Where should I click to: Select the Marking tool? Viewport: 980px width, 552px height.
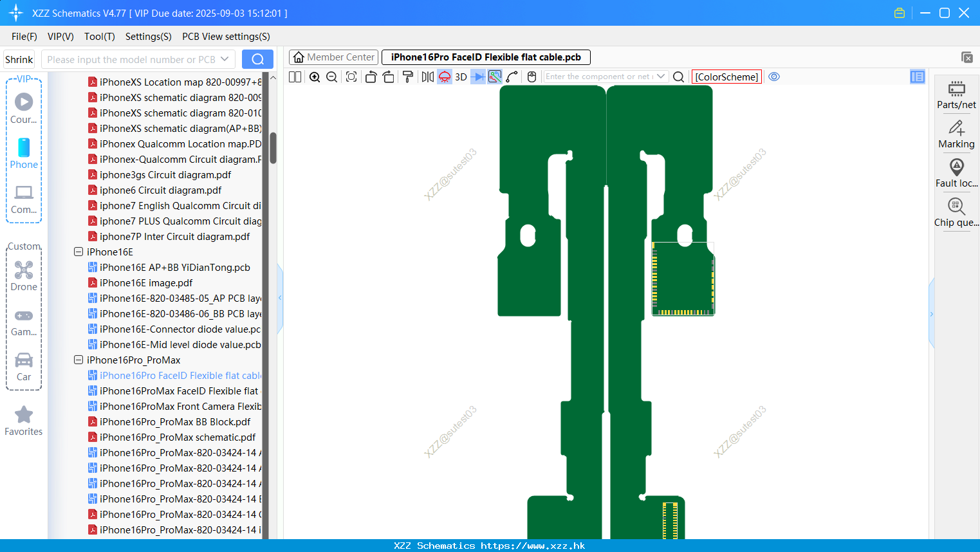(956, 134)
